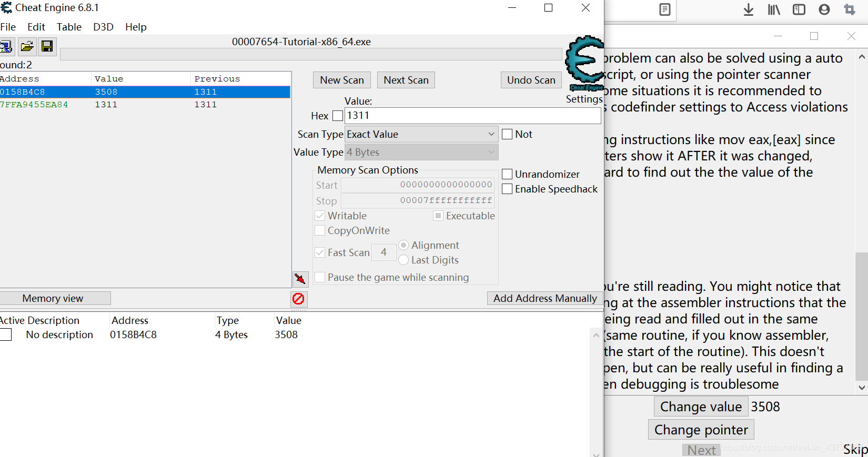
Task: Click the Next Scan button
Action: (406, 80)
